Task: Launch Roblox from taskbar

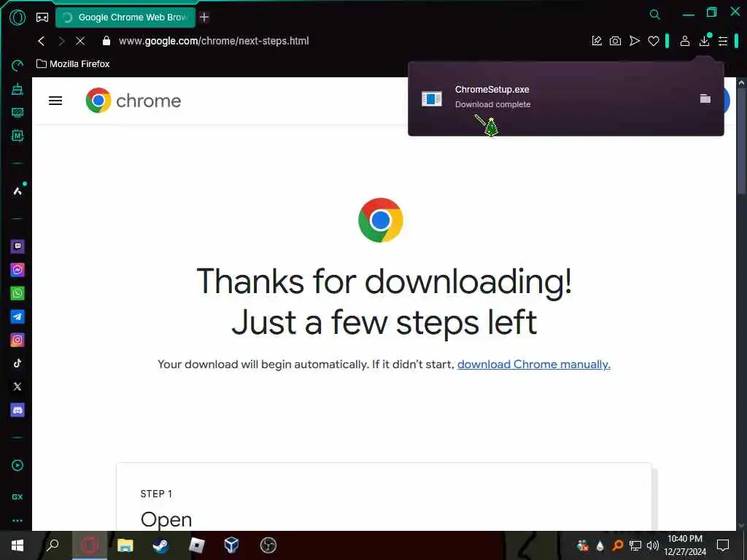Action: (x=196, y=545)
